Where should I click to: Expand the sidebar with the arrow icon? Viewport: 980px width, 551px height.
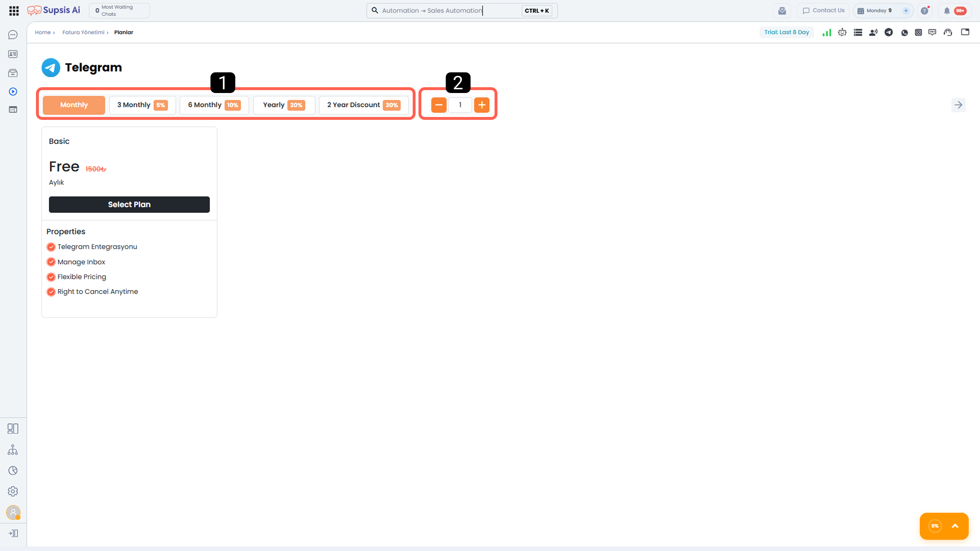coord(13,533)
